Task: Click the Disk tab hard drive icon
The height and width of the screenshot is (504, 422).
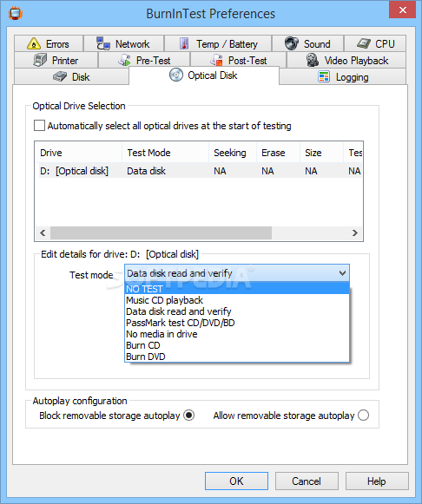Action: pyautogui.click(x=60, y=77)
